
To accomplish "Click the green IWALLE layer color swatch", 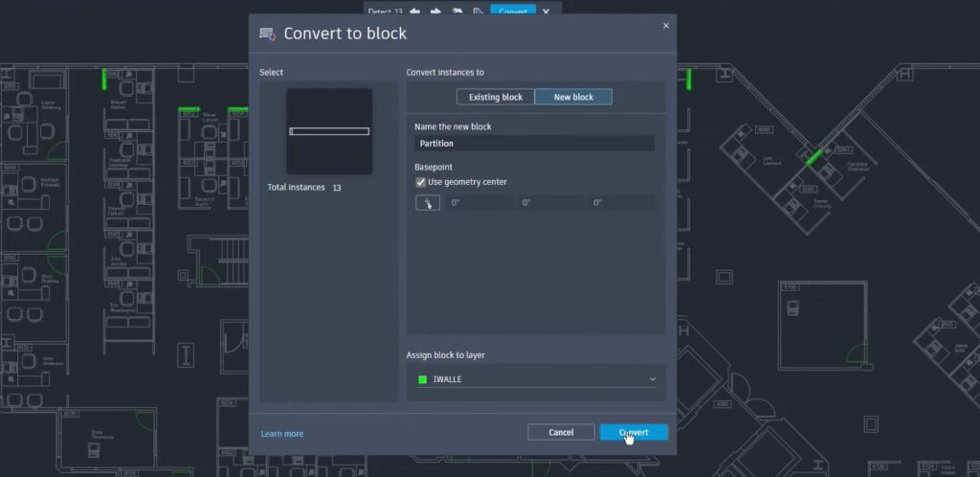I will [422, 379].
